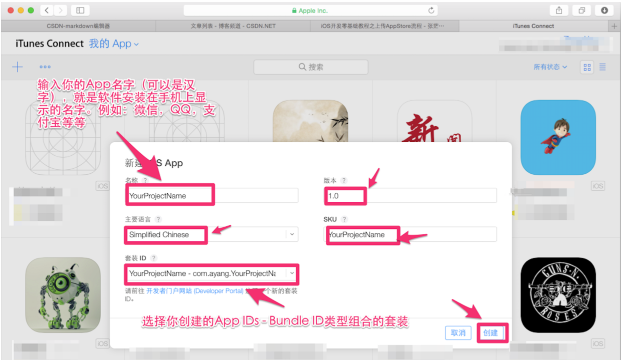Click the 创建 button

point(491,332)
